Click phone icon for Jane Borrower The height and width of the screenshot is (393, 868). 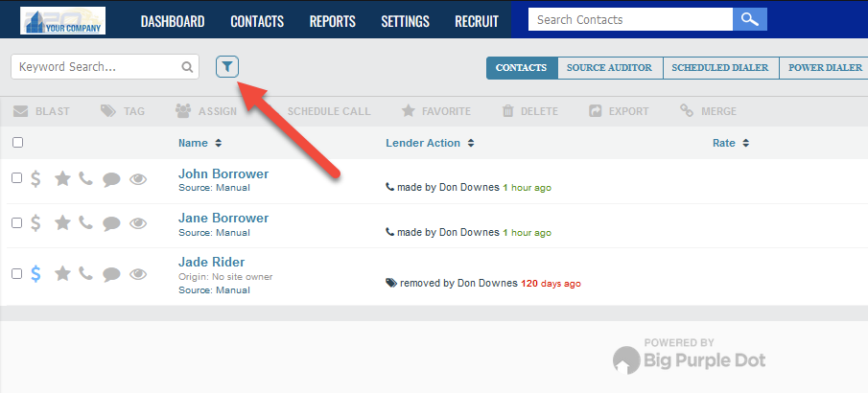pyautogui.click(x=85, y=222)
